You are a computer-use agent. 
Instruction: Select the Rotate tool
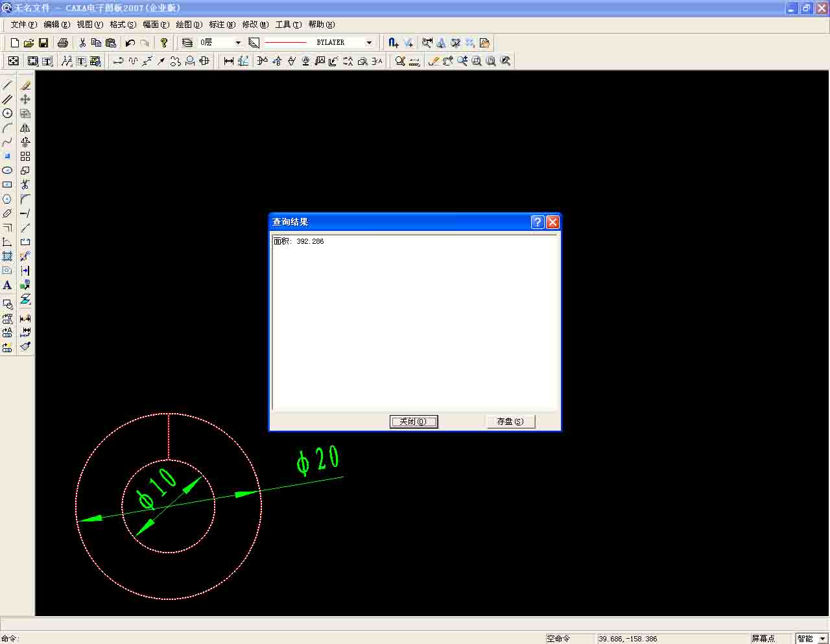[25, 142]
